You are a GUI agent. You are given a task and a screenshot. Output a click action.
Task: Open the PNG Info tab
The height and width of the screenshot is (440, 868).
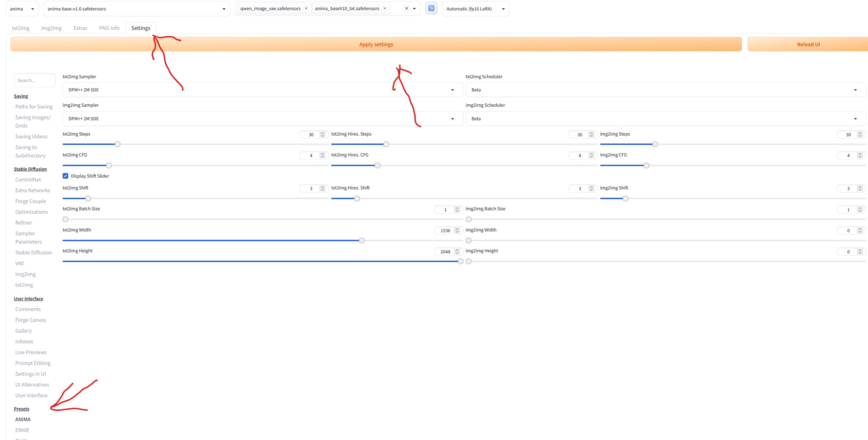(109, 28)
